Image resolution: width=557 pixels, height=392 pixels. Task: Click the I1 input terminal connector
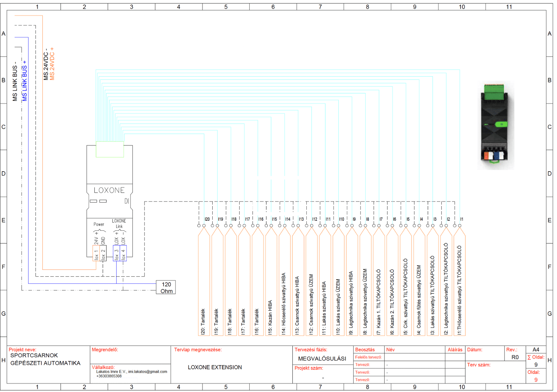(x=460, y=225)
